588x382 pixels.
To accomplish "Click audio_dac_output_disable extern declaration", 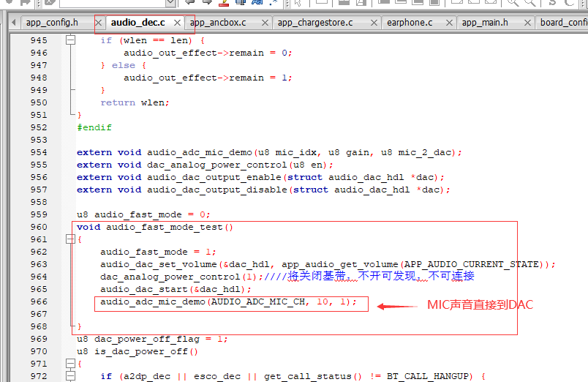I will (x=263, y=190).
